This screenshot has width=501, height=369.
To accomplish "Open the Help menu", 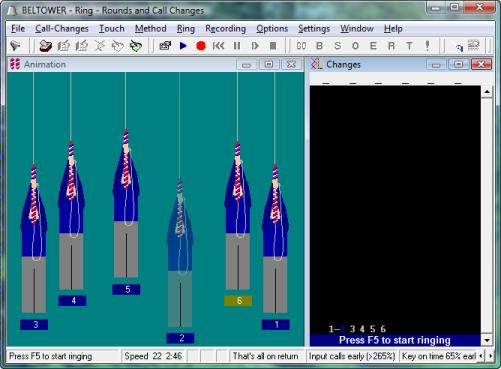I will [x=393, y=29].
